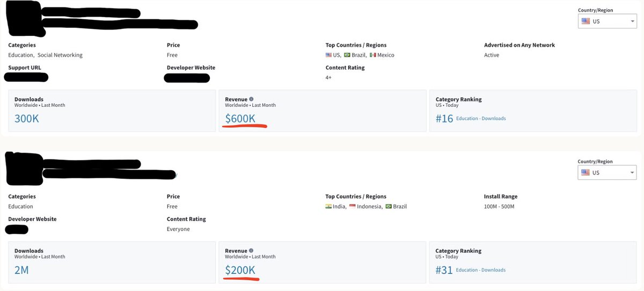
Task: Click the Indonesia flag icon
Action: tap(353, 206)
